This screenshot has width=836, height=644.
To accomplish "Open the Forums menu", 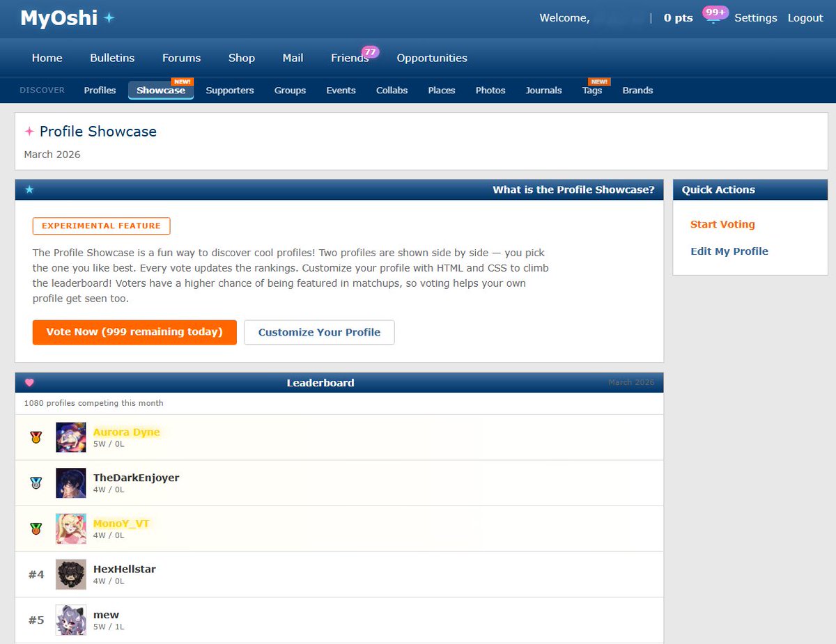I will click(x=181, y=58).
